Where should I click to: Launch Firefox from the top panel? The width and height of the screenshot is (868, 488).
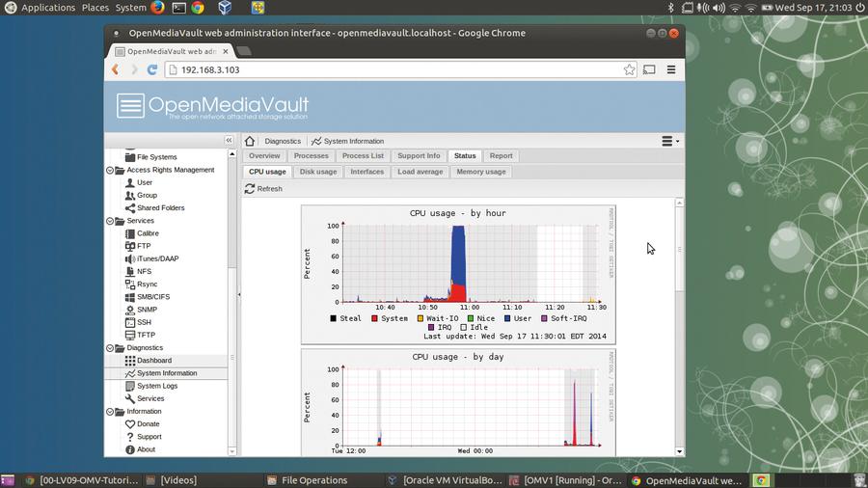pyautogui.click(x=158, y=7)
